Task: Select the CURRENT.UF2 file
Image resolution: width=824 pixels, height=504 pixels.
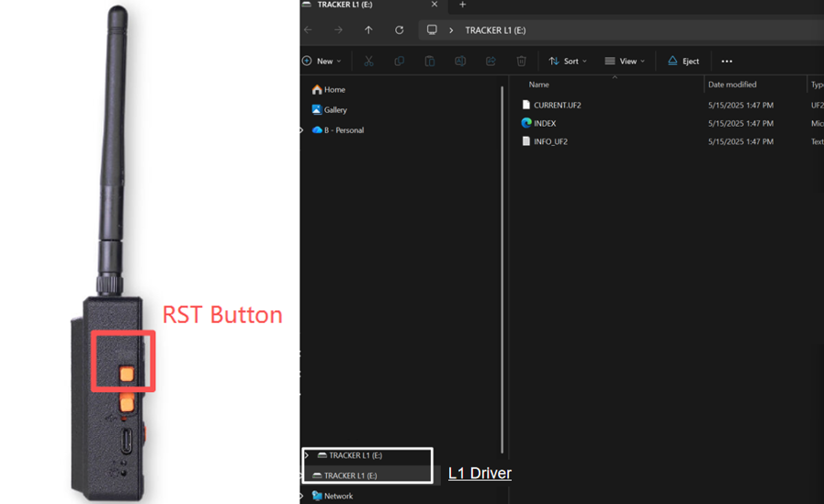Action: pos(557,106)
